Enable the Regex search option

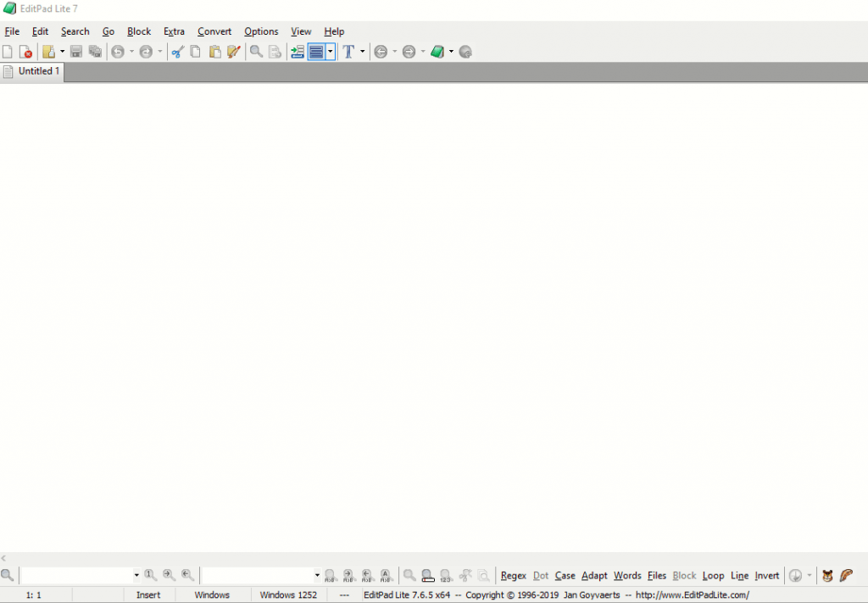[513, 575]
